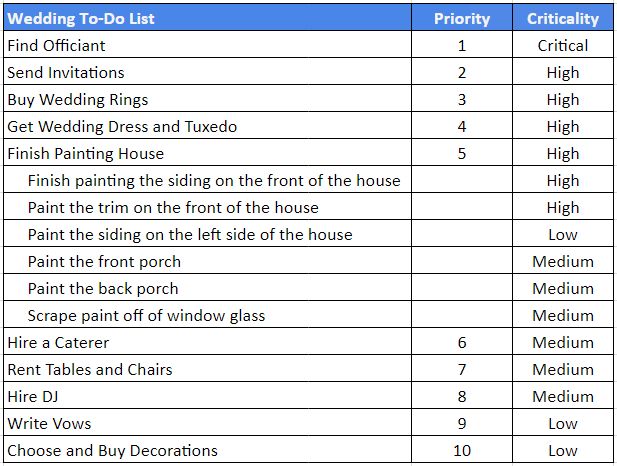Select the 'Wedding To-Do List' header cell
This screenshot has height=466, width=617.
[x=207, y=18]
